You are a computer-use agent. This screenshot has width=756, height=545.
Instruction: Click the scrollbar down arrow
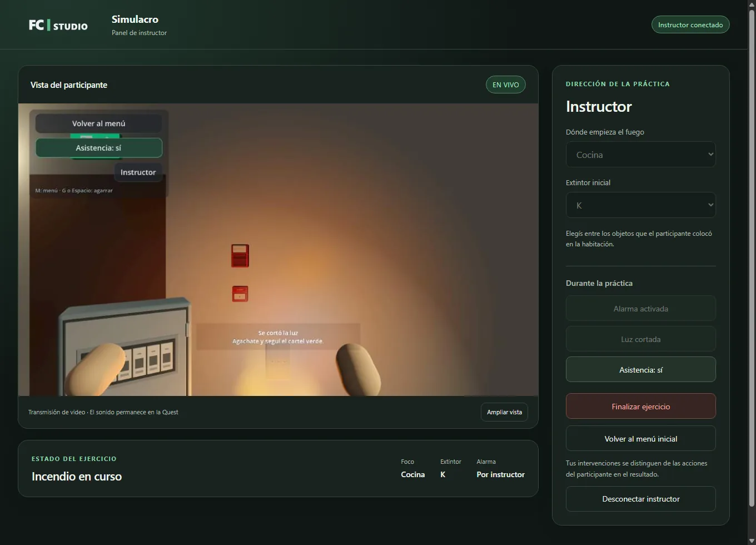[752, 541]
